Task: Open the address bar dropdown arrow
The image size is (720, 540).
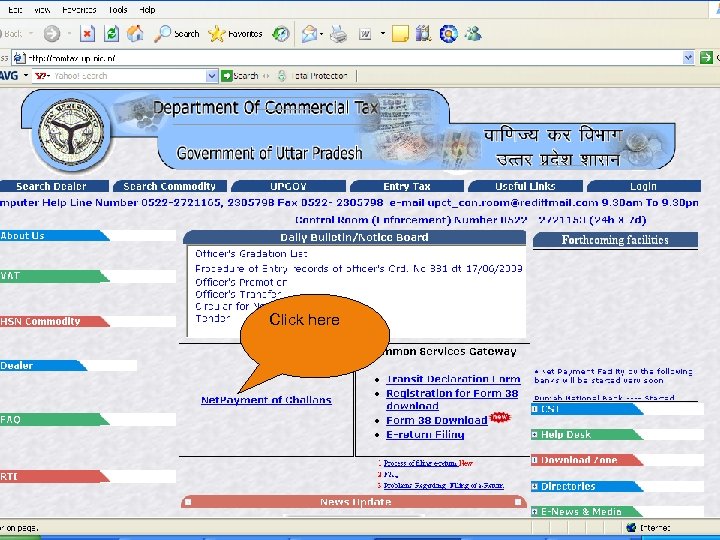Action: tap(688, 57)
